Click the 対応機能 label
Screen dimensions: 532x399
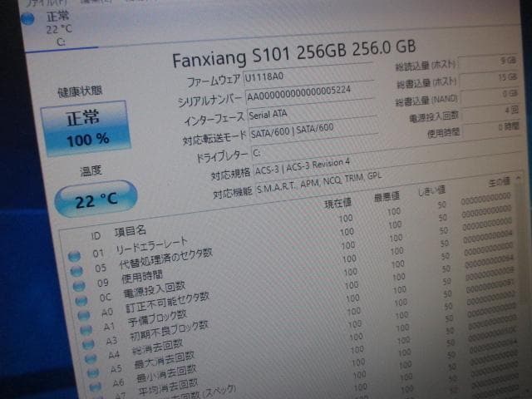coord(233,193)
